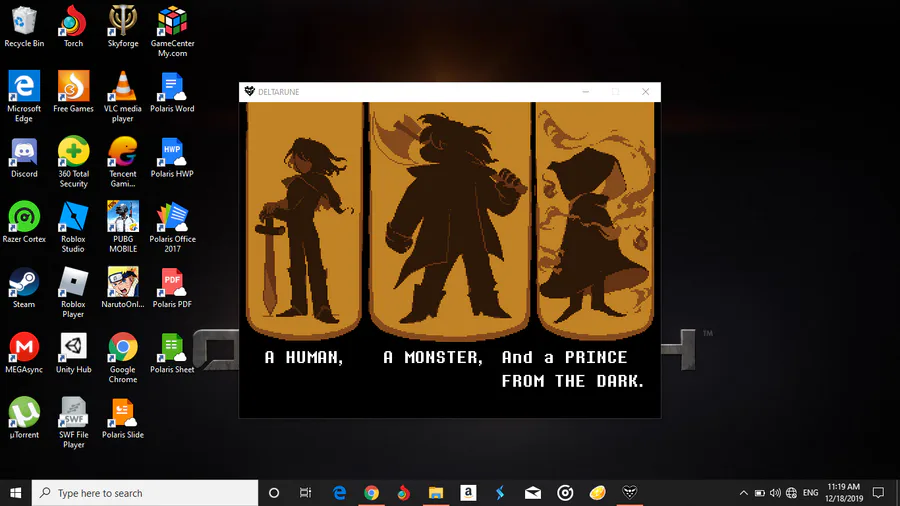Select the SWF File Player desktop icon
This screenshot has height=506, width=900.
pos(73,423)
